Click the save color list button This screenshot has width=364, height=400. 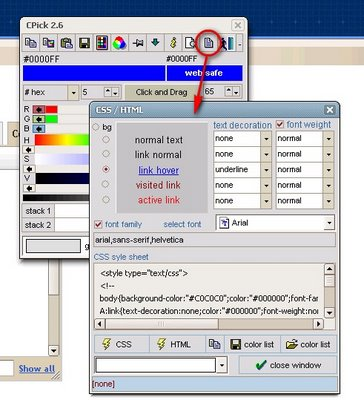pyautogui.click(x=253, y=344)
